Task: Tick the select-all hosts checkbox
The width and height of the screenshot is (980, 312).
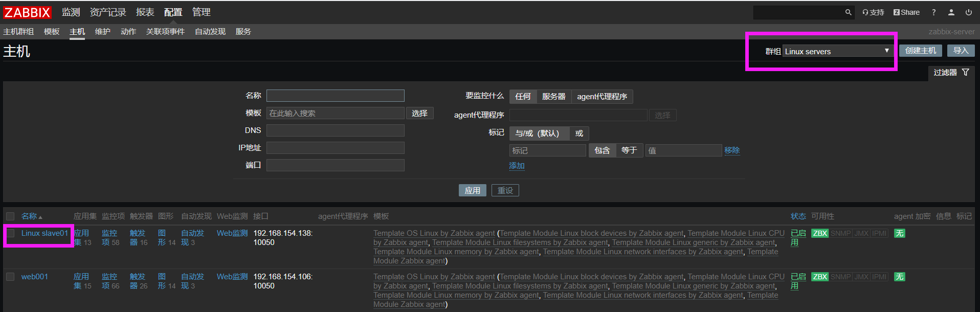Action: click(10, 216)
